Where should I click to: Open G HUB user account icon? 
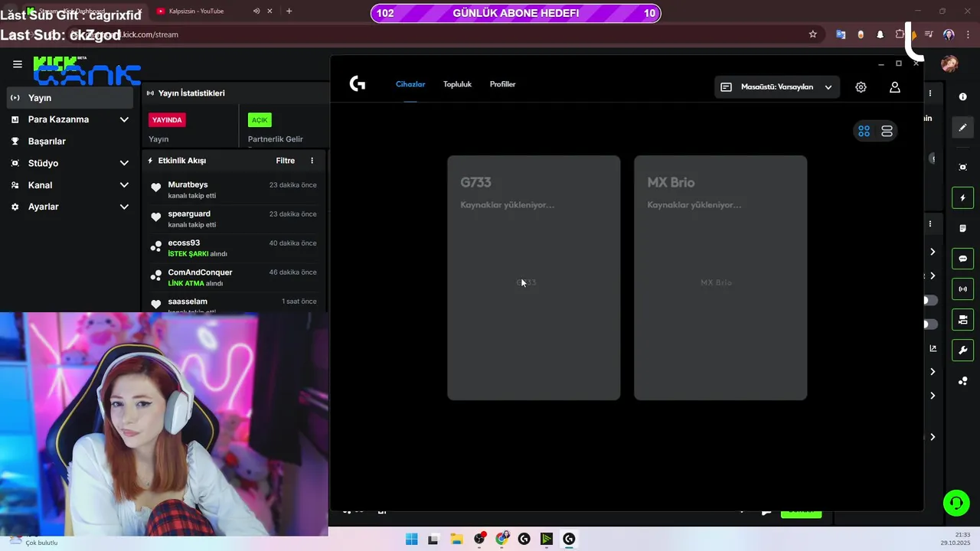(894, 87)
